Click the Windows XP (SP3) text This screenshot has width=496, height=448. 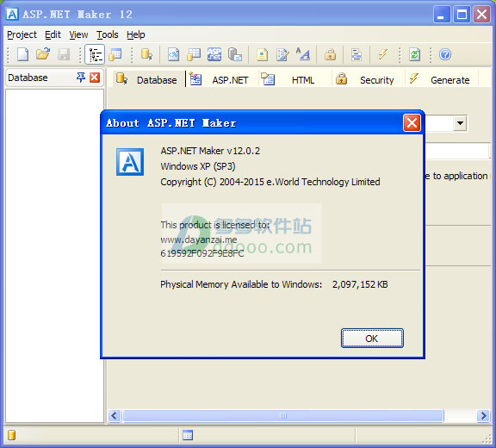[x=198, y=166]
